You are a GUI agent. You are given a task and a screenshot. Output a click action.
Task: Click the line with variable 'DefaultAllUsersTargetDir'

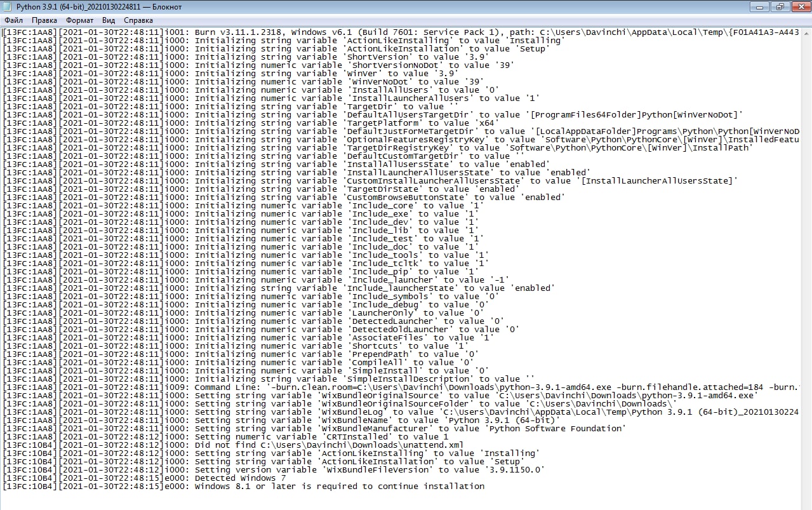coord(373,114)
